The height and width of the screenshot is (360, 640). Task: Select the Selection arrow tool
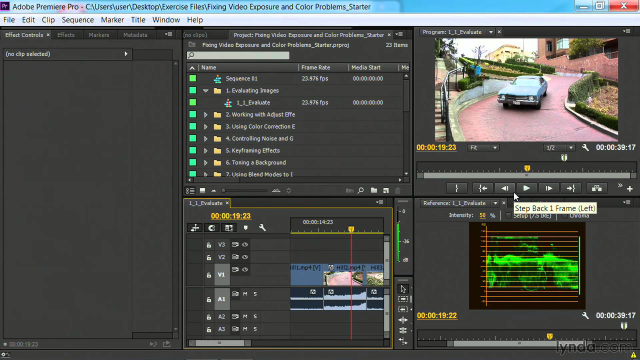click(403, 289)
